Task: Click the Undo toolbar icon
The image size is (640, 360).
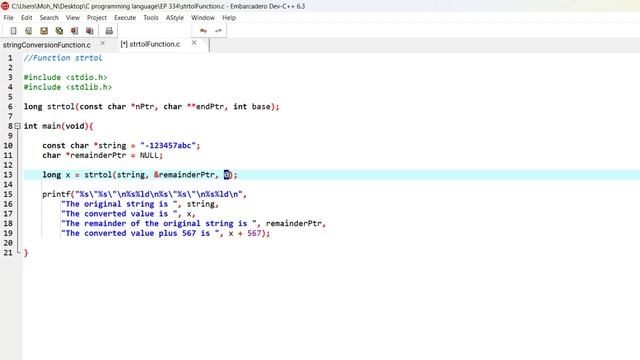Action: (x=203, y=31)
